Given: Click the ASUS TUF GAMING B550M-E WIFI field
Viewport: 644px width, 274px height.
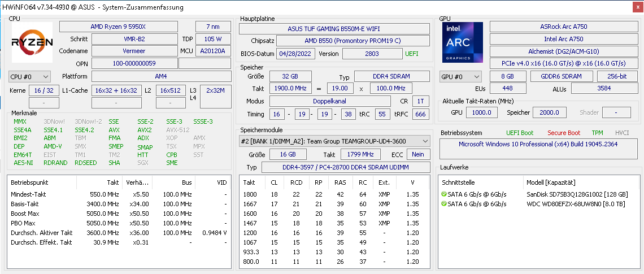Looking at the screenshot, I should [x=334, y=29].
